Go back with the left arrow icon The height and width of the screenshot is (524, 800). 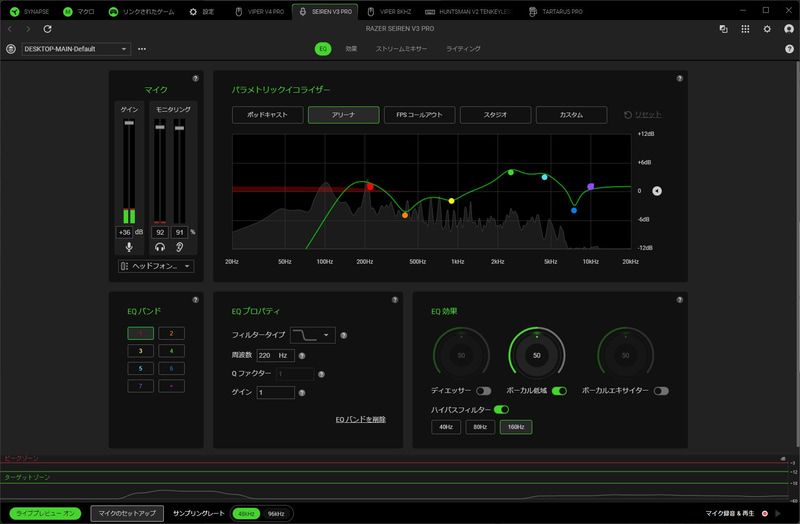point(10,29)
